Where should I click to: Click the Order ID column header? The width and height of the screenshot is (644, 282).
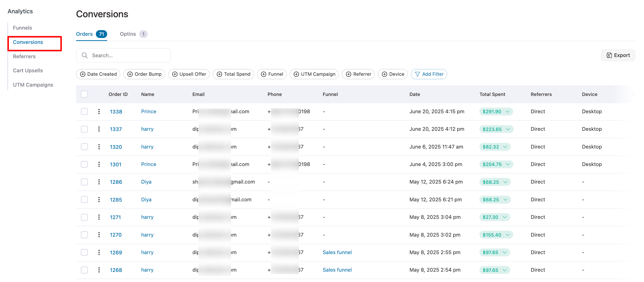click(118, 94)
